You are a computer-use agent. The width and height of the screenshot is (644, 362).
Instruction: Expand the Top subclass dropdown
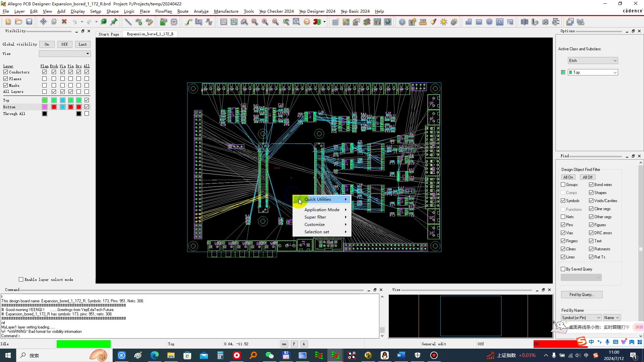[593, 72]
